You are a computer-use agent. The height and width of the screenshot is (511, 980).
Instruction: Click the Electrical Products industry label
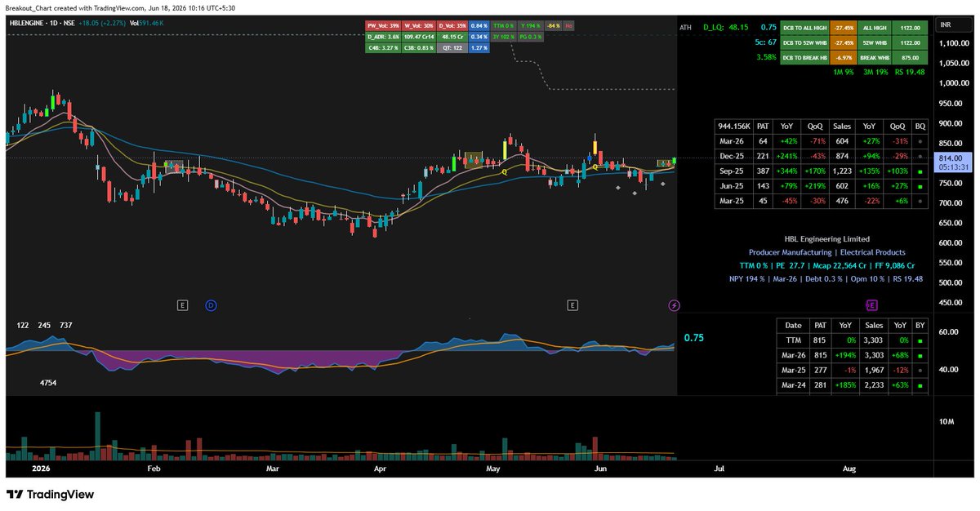[x=872, y=252]
